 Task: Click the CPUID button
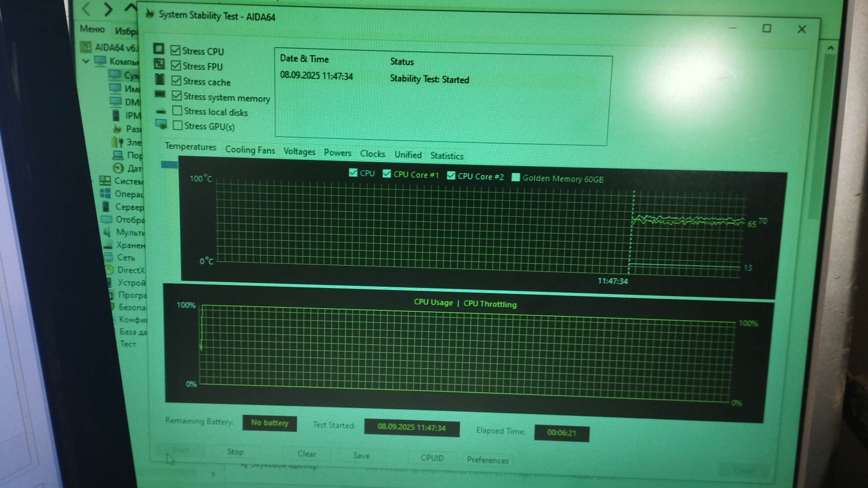click(432, 458)
